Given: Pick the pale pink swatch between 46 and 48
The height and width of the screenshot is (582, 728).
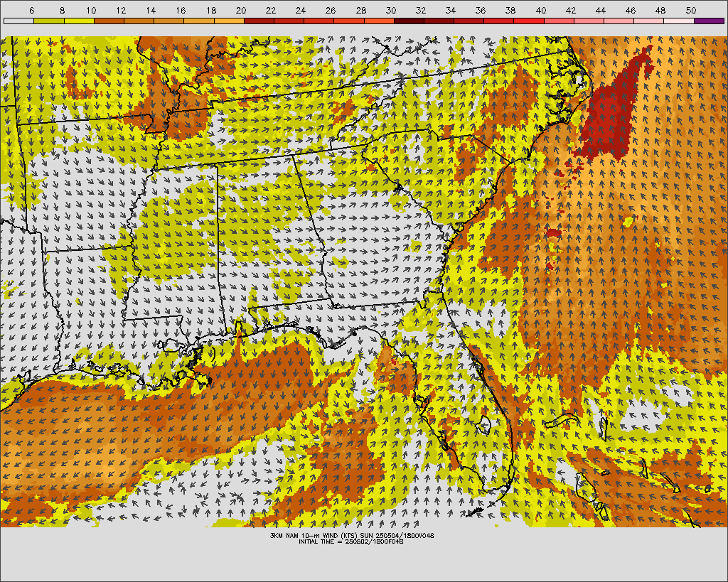Looking at the screenshot, I should (x=649, y=21).
